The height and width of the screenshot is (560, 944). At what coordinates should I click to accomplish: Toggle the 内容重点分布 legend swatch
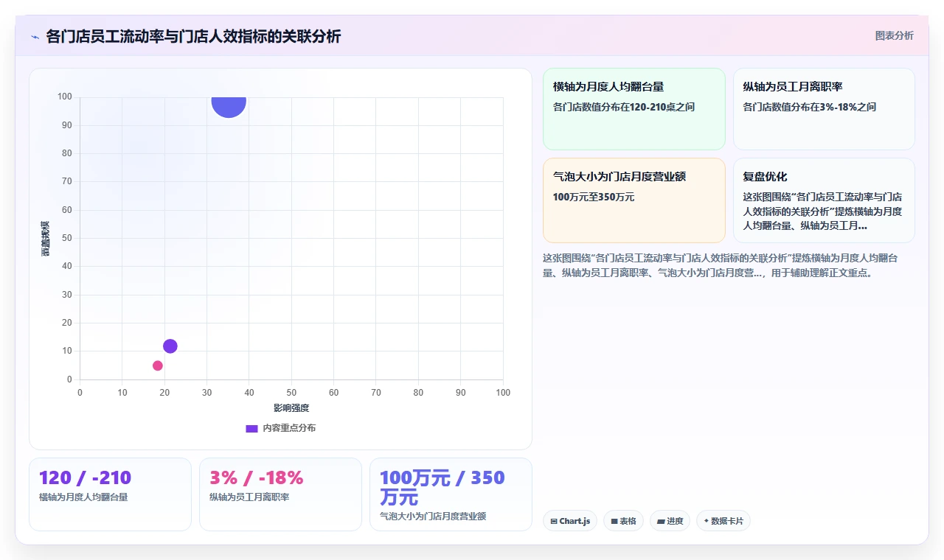click(251, 428)
